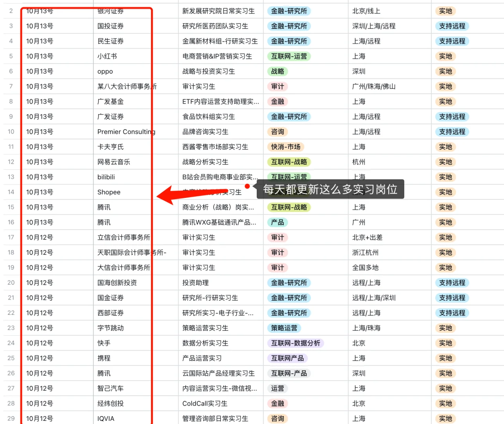This screenshot has height=424, width=504.
Task: Select the 某八大会计师事务所 cell
Action: [x=135, y=87]
